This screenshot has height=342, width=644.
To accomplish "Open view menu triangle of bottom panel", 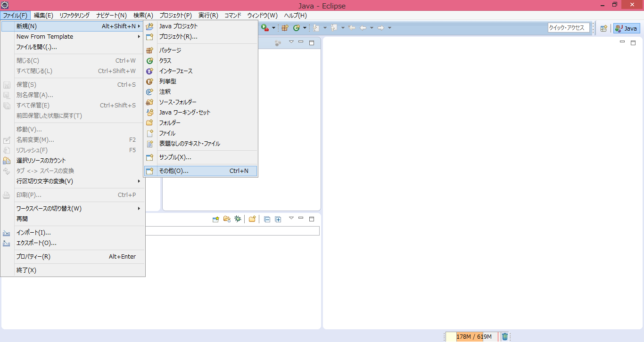I will tap(291, 218).
